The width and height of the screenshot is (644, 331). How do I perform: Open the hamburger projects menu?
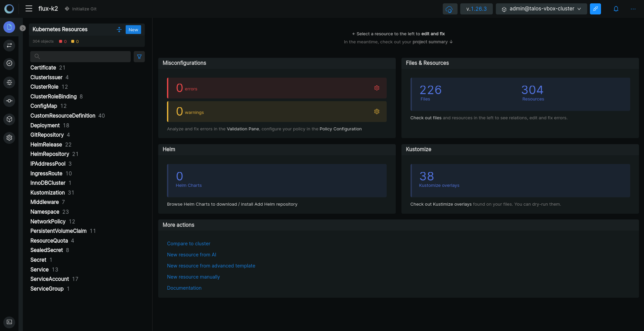(x=29, y=9)
